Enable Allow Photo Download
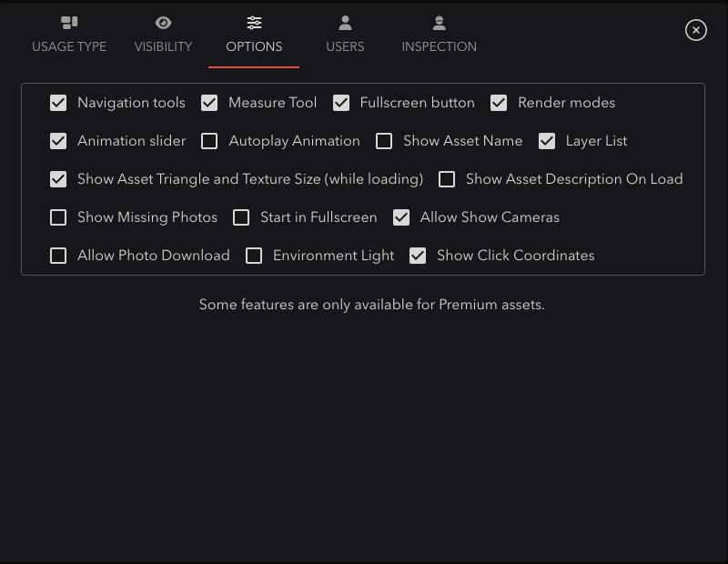 (58, 256)
